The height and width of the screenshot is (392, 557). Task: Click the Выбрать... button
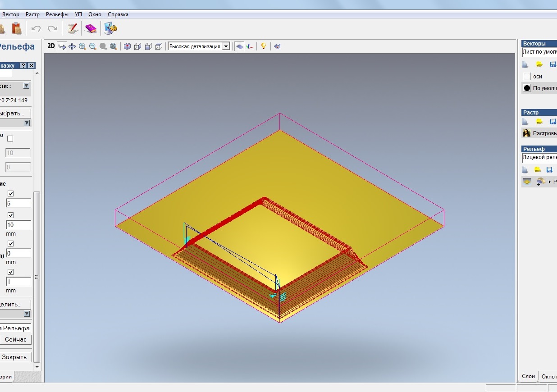[x=15, y=113]
